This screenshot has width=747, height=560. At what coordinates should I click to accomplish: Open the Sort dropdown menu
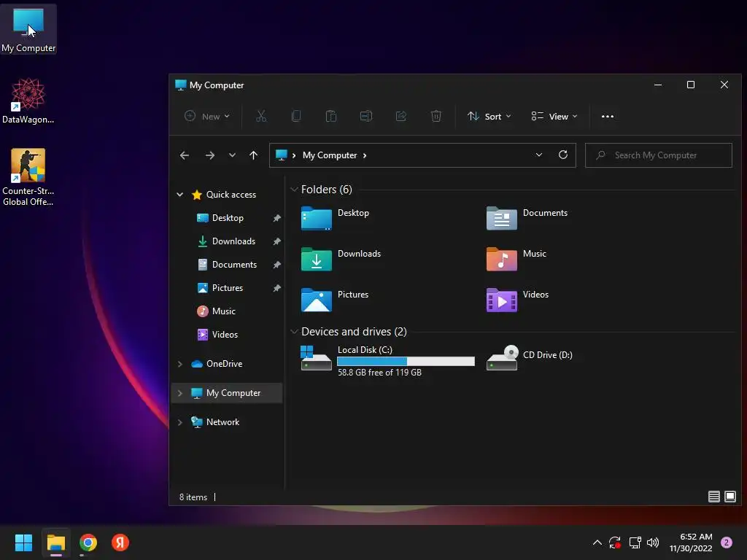coord(489,116)
